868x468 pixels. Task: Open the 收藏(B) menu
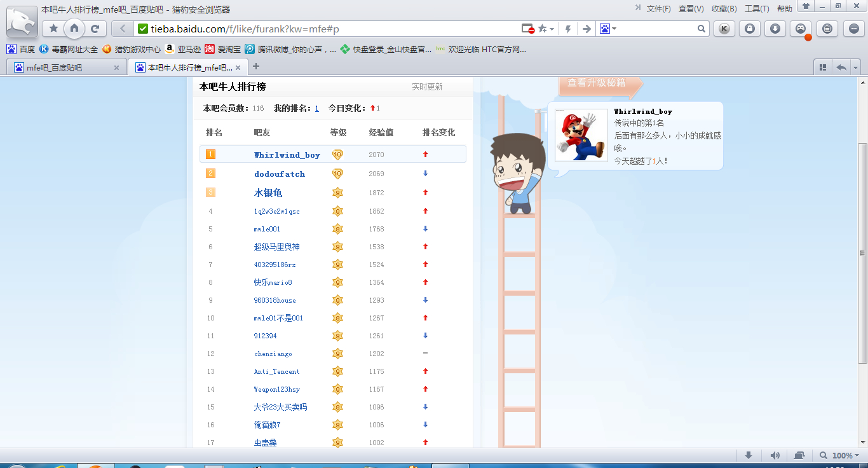tap(724, 9)
